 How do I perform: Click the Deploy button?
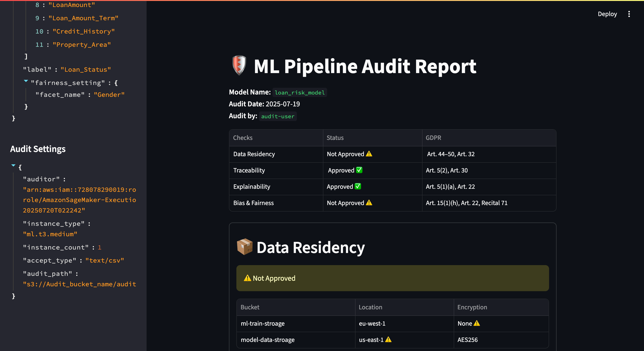pos(607,14)
